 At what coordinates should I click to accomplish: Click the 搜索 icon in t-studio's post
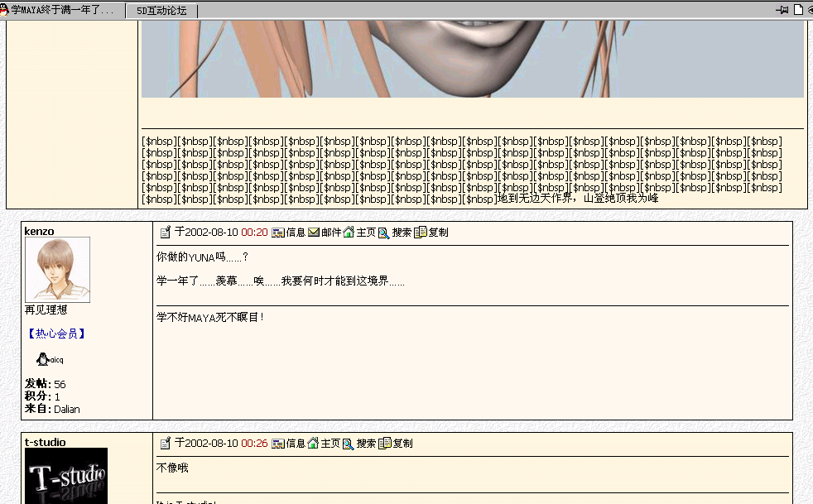pyautogui.click(x=349, y=444)
